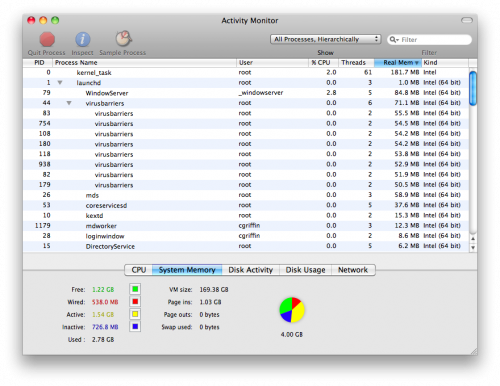Click the yellow Active memory color swatch
This screenshot has height=386, width=500.
click(135, 314)
